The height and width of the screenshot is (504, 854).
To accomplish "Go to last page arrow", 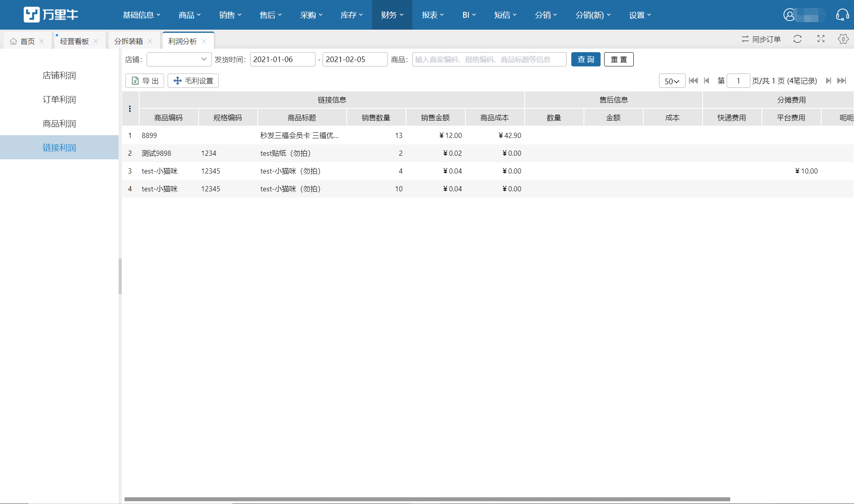I will (842, 81).
